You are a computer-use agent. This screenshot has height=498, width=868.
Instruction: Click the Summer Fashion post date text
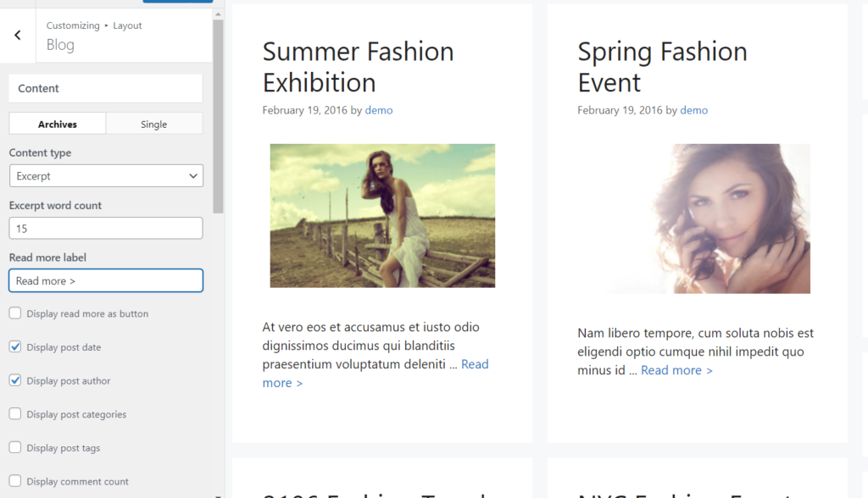click(x=304, y=110)
